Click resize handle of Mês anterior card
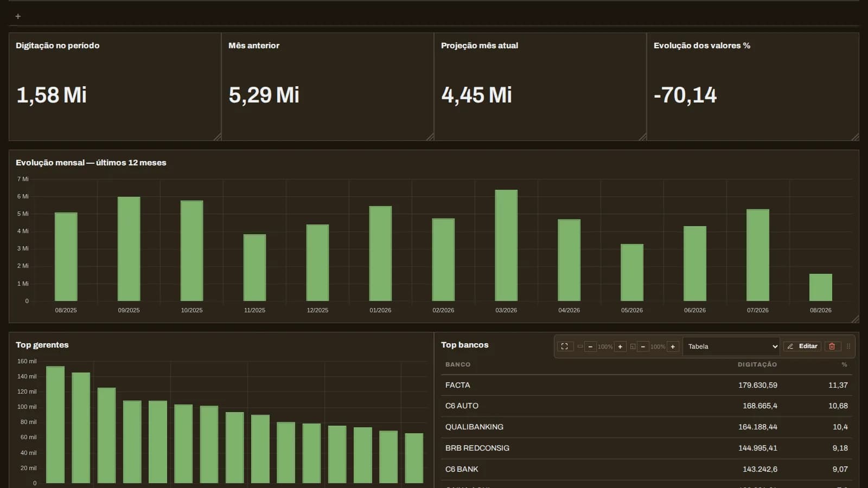This screenshot has width=868, height=488. [x=430, y=137]
